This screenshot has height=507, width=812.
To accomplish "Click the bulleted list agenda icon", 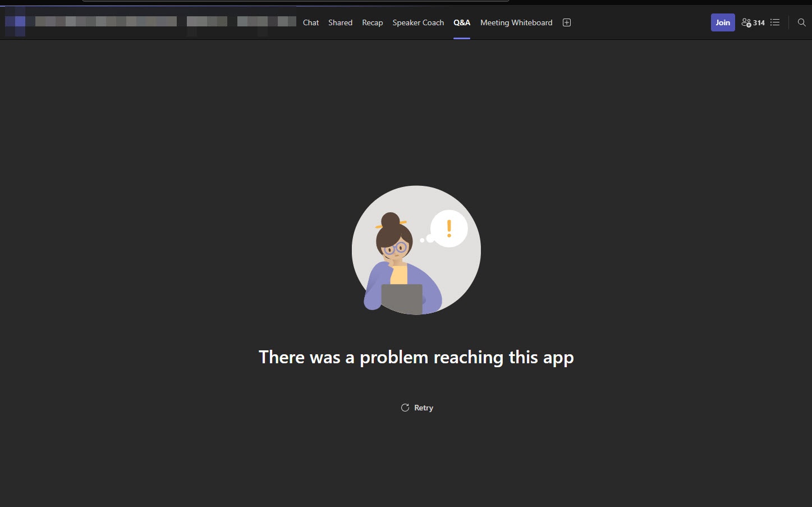I will tap(775, 22).
